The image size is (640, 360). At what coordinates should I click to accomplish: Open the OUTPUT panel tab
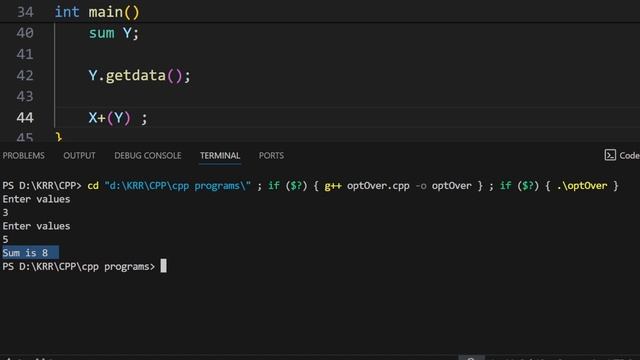point(79,156)
